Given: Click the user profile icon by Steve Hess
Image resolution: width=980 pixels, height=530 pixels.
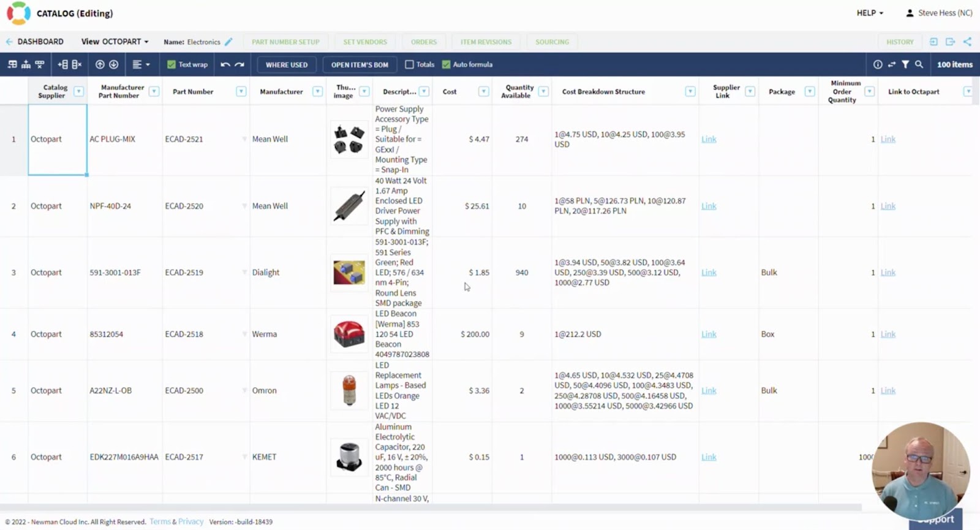Looking at the screenshot, I should 910,13.
